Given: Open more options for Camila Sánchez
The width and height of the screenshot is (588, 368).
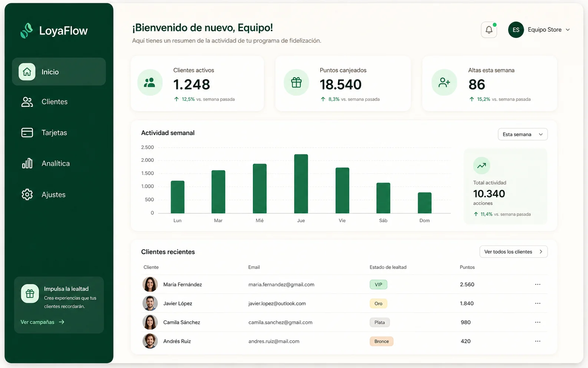Looking at the screenshot, I should tap(538, 322).
